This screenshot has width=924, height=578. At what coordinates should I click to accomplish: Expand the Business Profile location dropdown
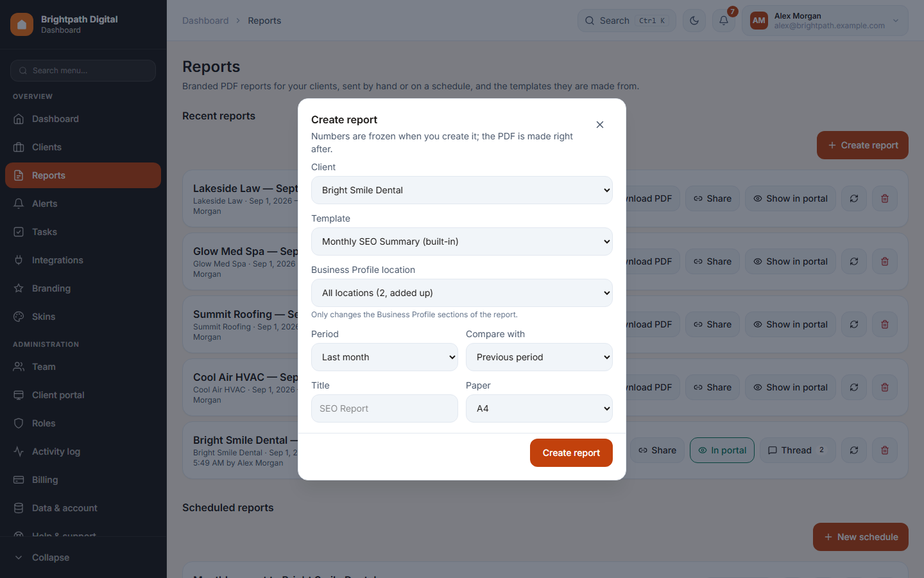pyautogui.click(x=462, y=293)
